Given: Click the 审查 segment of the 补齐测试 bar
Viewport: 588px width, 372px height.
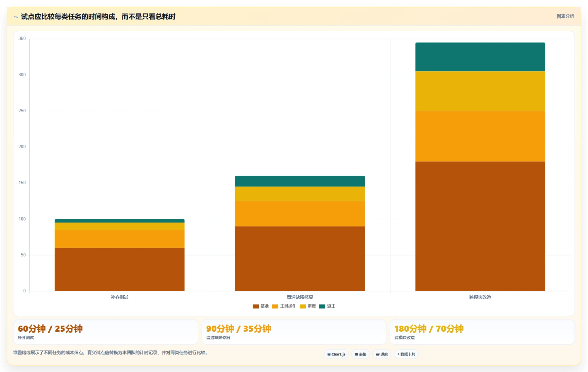Looking at the screenshot, I should coord(120,226).
